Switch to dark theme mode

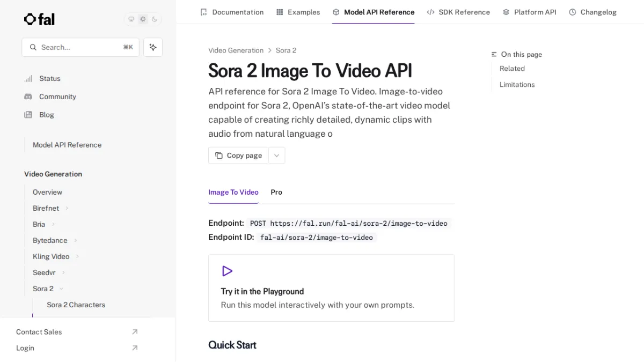[155, 19]
